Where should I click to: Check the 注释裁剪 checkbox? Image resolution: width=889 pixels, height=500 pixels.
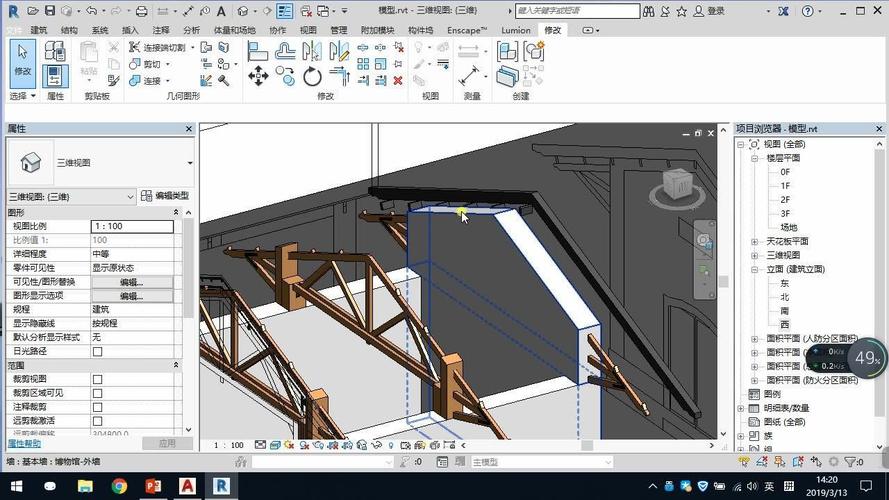[97, 408]
